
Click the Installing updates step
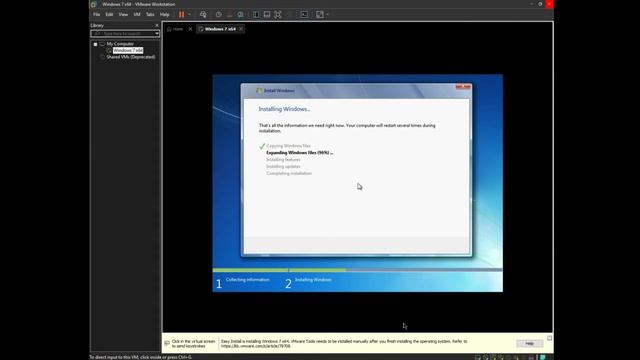coord(283,167)
